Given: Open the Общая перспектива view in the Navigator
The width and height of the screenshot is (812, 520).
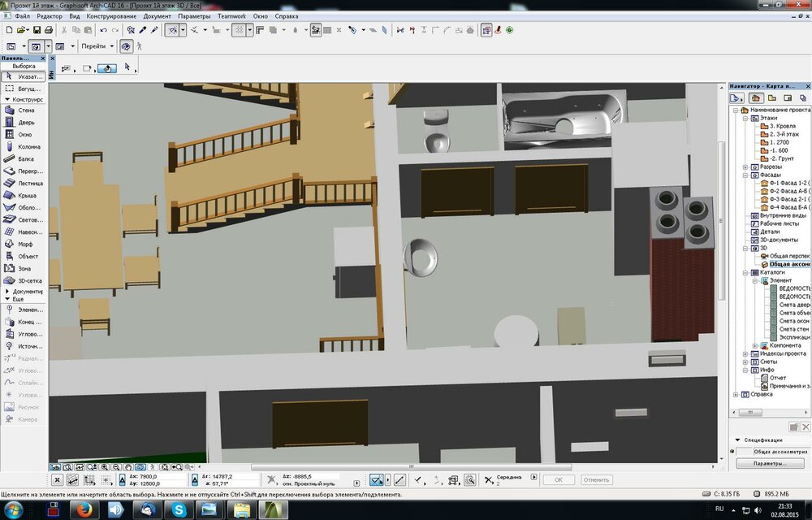Looking at the screenshot, I should pyautogui.click(x=788, y=256).
